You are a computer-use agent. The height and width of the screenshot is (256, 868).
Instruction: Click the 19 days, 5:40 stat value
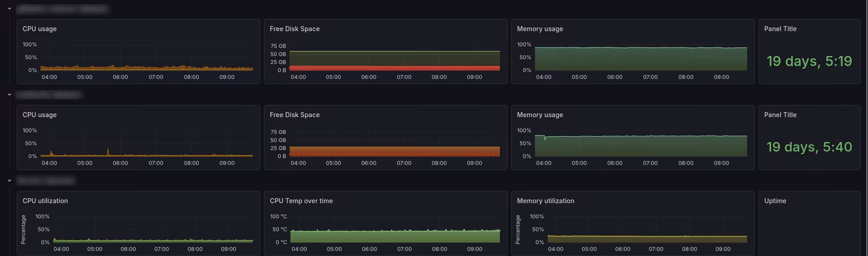809,147
